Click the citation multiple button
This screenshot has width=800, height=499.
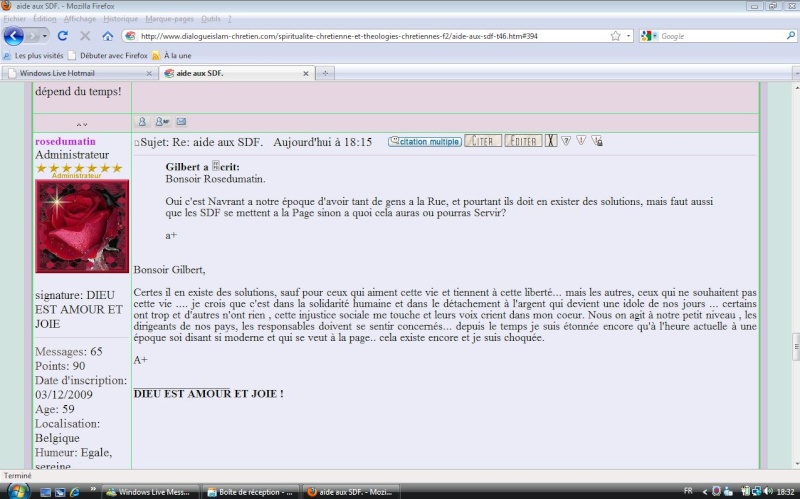point(424,141)
